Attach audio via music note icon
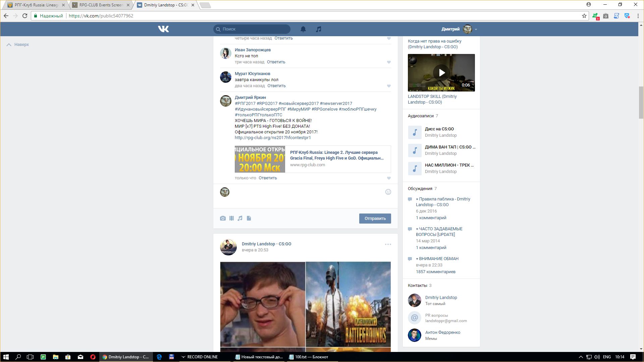The width and height of the screenshot is (644, 362). click(240, 218)
